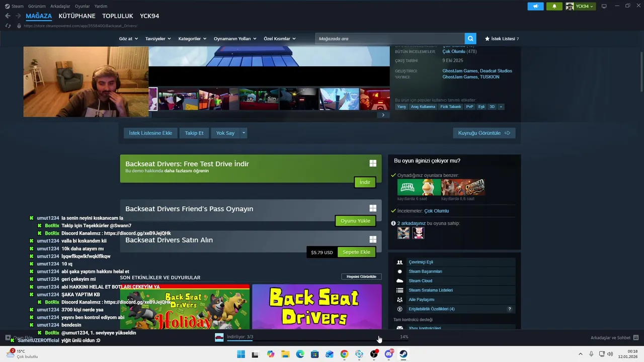Reload the store page
This screenshot has height=362, width=644.
(x=8, y=26)
